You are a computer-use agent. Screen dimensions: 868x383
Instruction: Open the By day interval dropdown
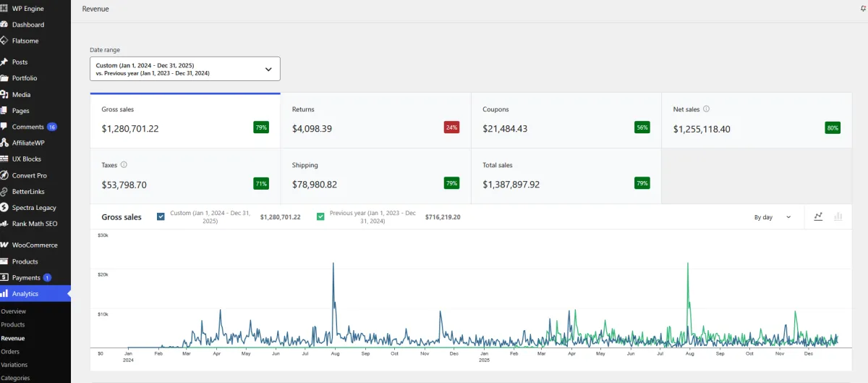(x=773, y=217)
